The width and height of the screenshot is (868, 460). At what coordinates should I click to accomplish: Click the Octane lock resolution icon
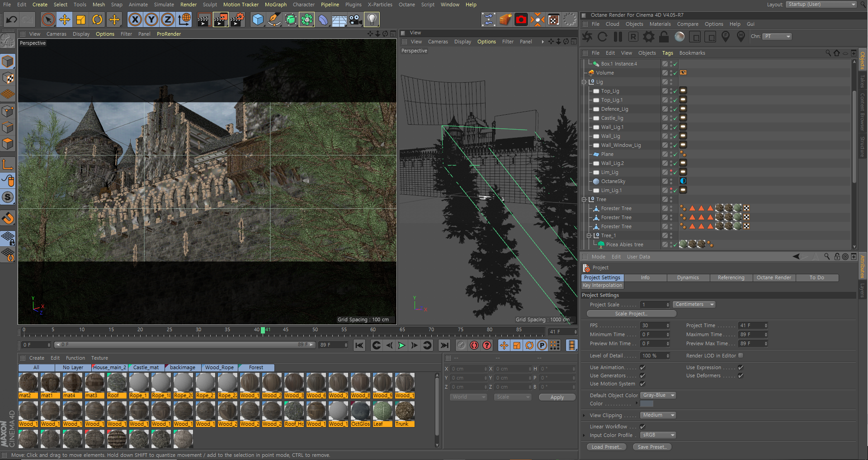(x=664, y=37)
